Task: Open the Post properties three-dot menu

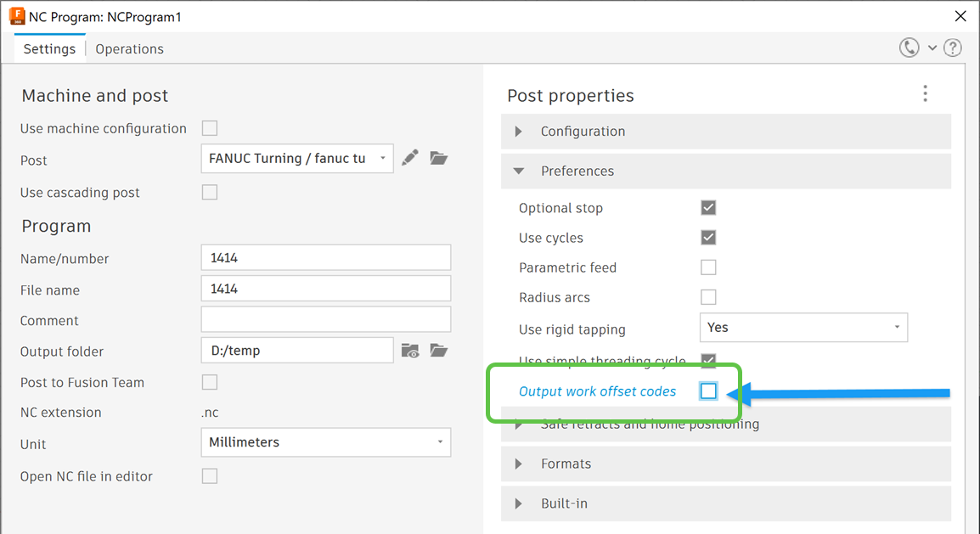Action: coord(925,94)
